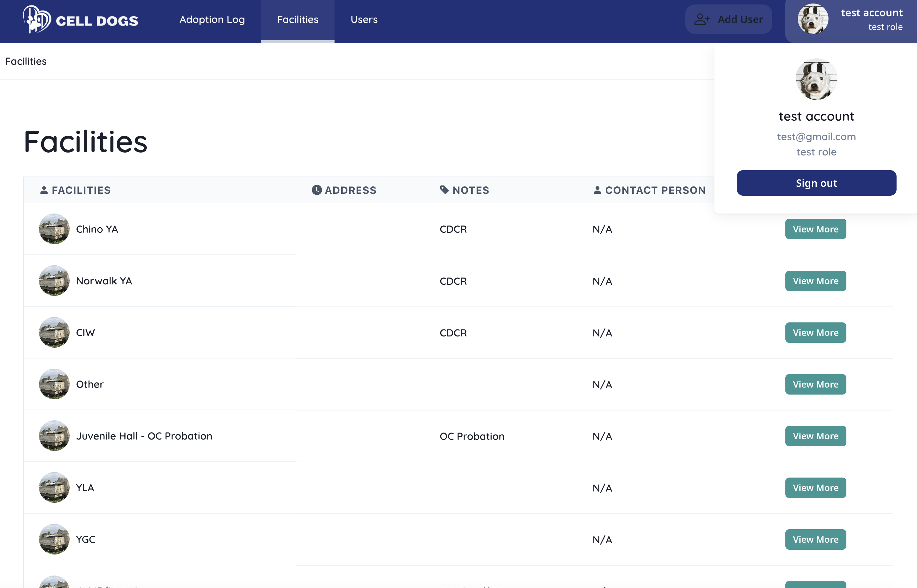Click the large dog avatar in profile popup
Viewport: 917px width, 588px height.
(816, 79)
